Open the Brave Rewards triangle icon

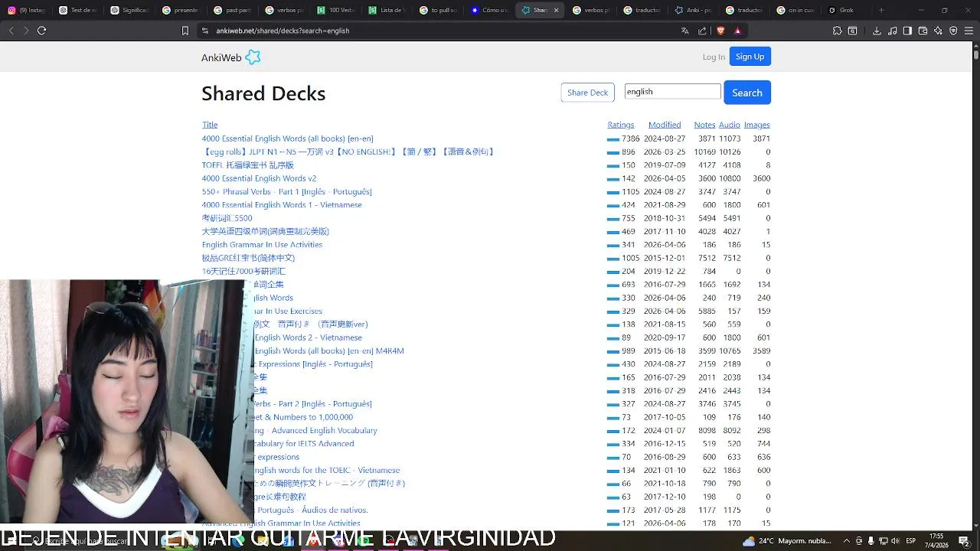(737, 31)
